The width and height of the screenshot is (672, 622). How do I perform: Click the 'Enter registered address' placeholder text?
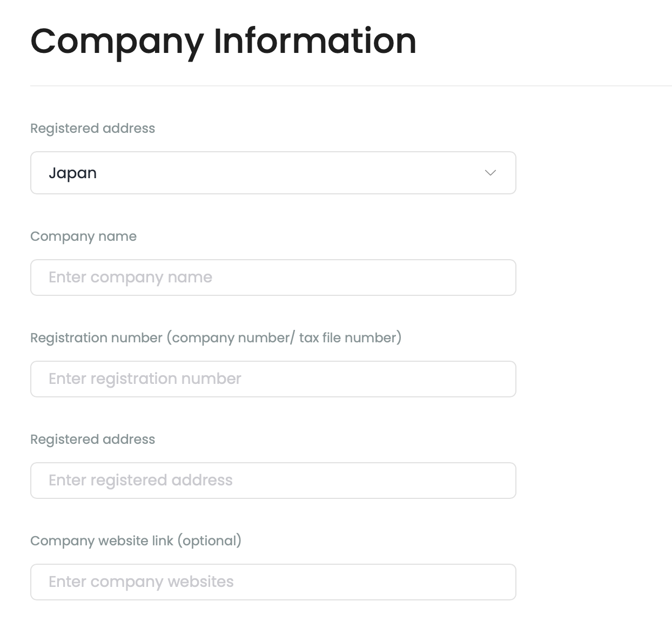140,481
